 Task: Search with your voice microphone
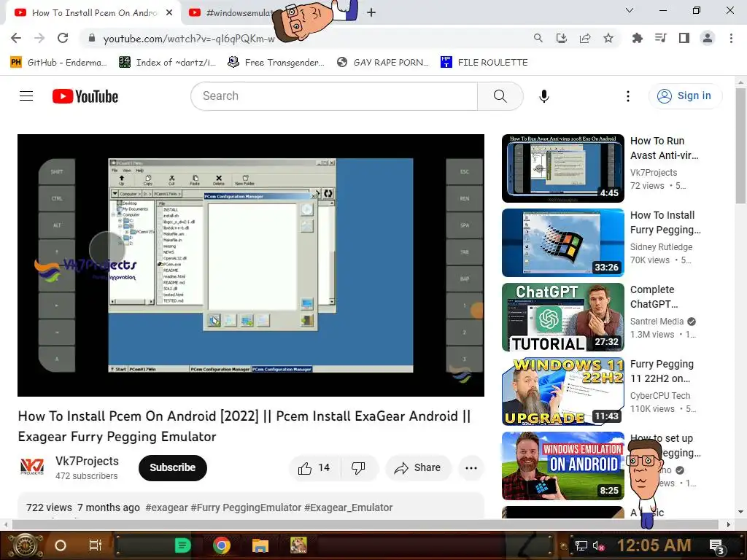click(x=543, y=96)
